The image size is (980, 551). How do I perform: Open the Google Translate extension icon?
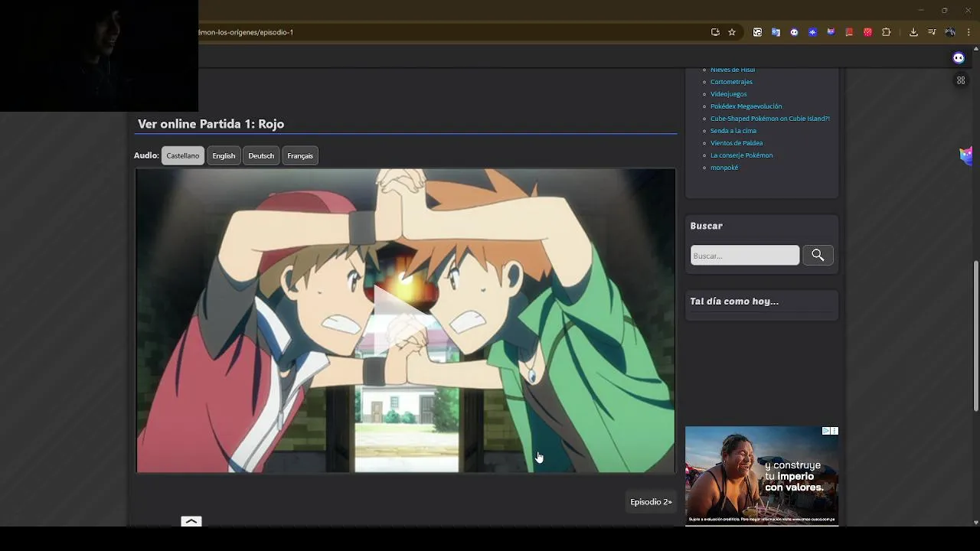776,32
